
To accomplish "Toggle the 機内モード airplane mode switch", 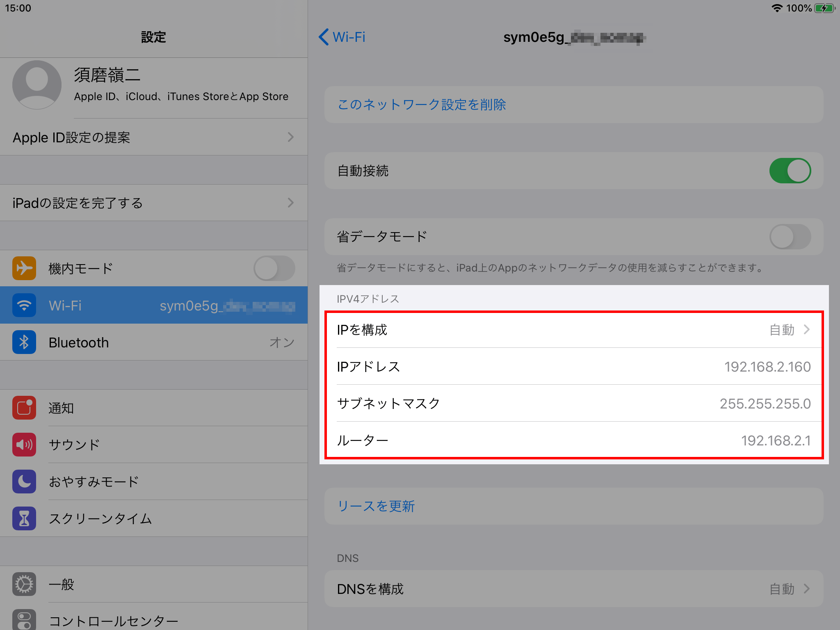I will click(x=274, y=268).
